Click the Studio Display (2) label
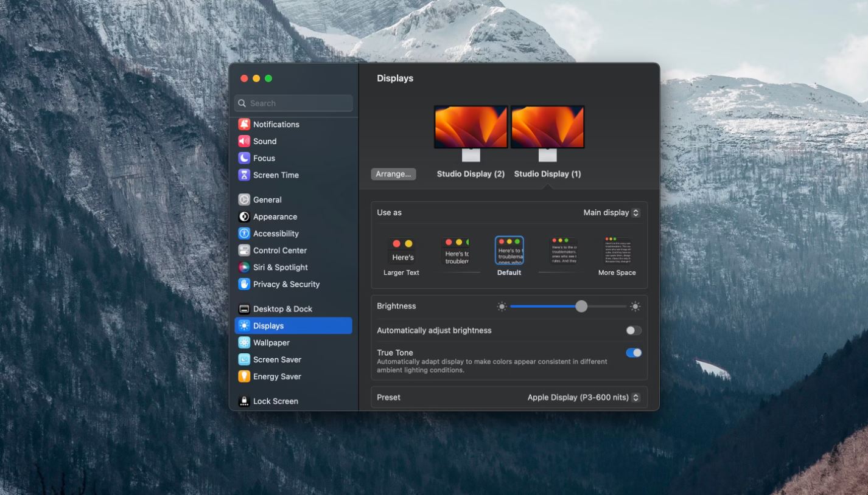The image size is (868, 495). (471, 174)
